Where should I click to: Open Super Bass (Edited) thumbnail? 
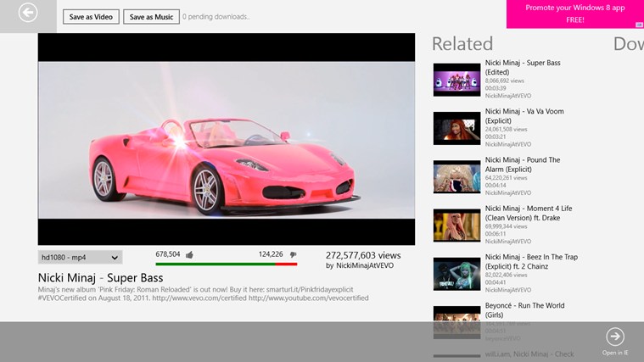456,80
